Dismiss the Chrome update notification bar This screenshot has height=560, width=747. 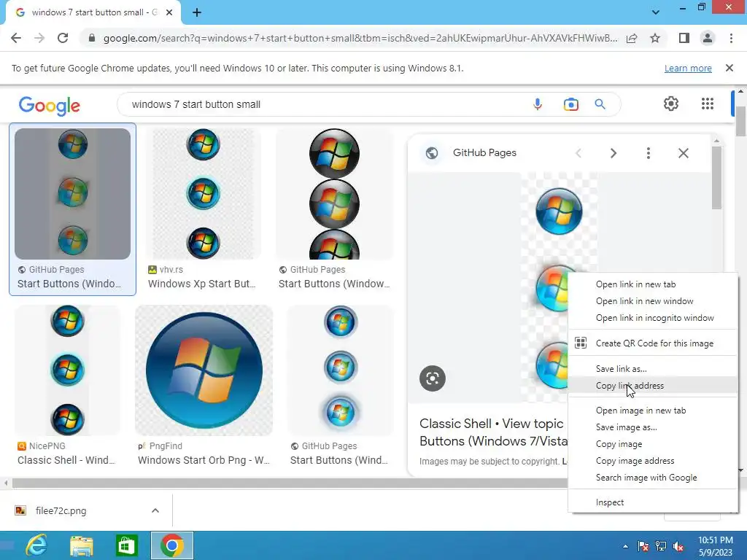tap(729, 68)
